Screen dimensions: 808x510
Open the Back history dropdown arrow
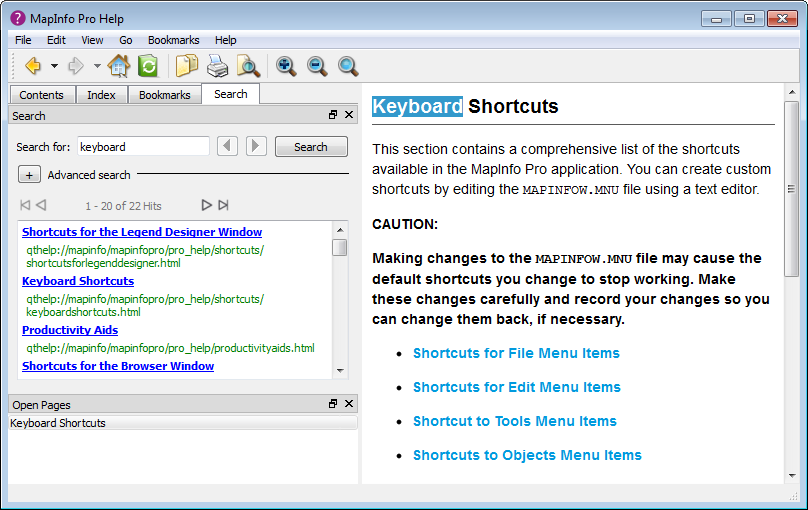(54, 66)
